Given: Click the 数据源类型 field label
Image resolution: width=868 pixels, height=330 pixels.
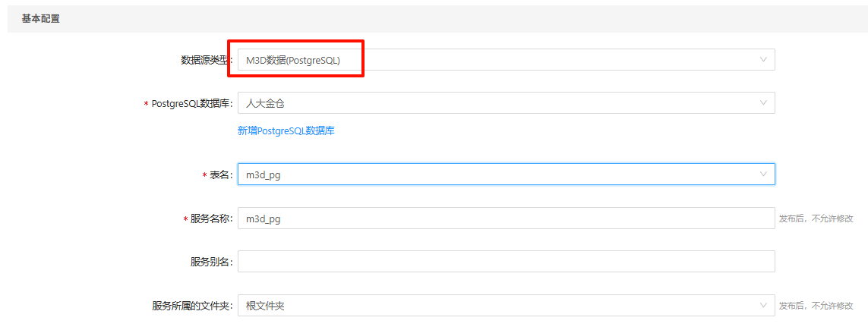Looking at the screenshot, I should (x=203, y=60).
